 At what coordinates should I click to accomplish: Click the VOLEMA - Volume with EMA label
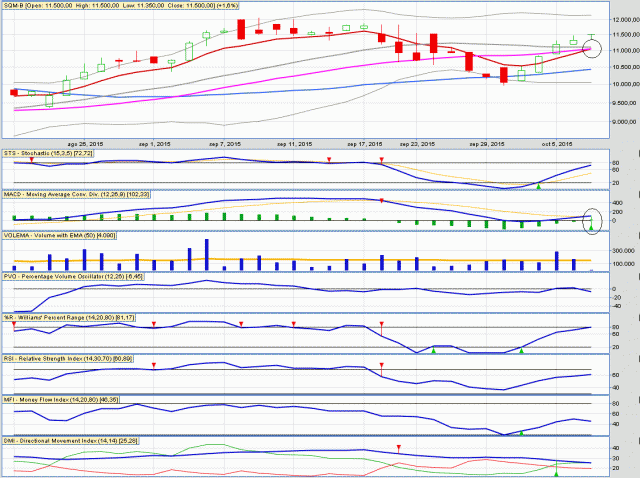[x=60, y=236]
